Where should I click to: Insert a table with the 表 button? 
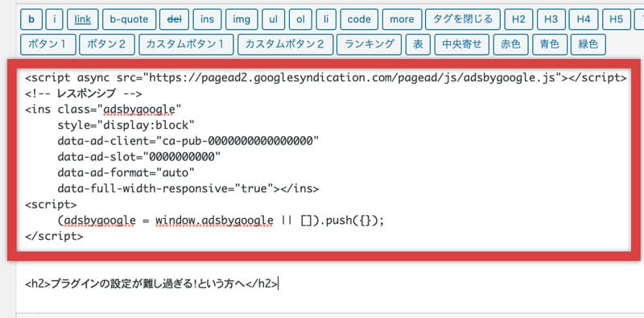click(418, 44)
